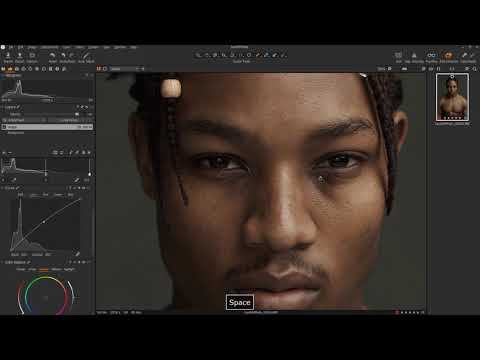Switch to Color Balance Midtone tab

click(56, 269)
